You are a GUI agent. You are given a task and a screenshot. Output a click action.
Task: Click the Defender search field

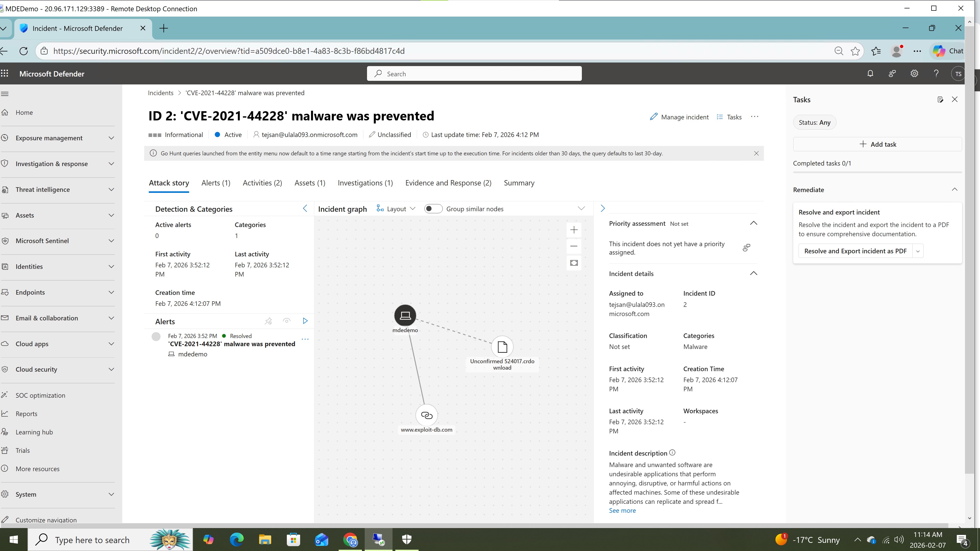pos(474,74)
